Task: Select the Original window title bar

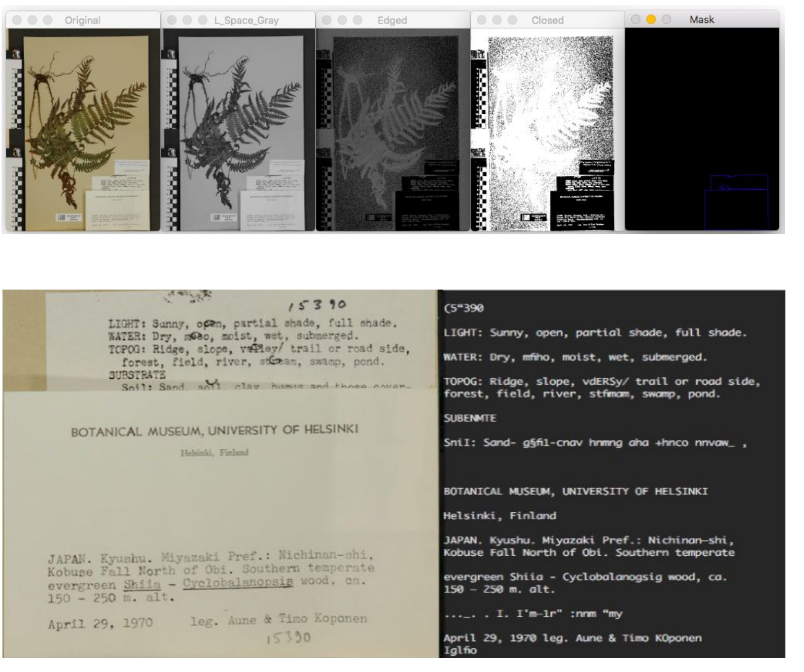Action: tap(83, 20)
